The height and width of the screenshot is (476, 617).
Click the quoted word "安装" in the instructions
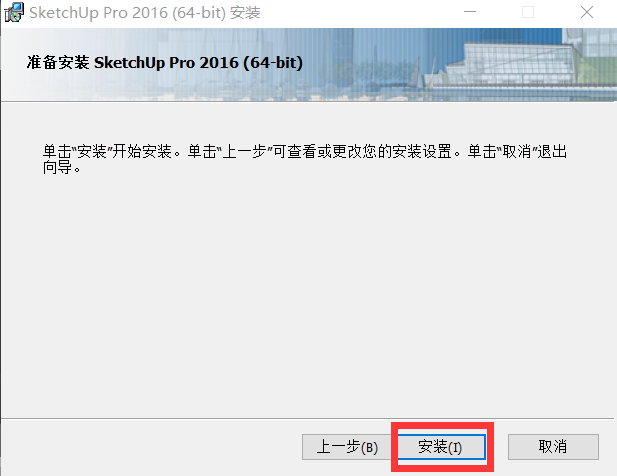92,151
